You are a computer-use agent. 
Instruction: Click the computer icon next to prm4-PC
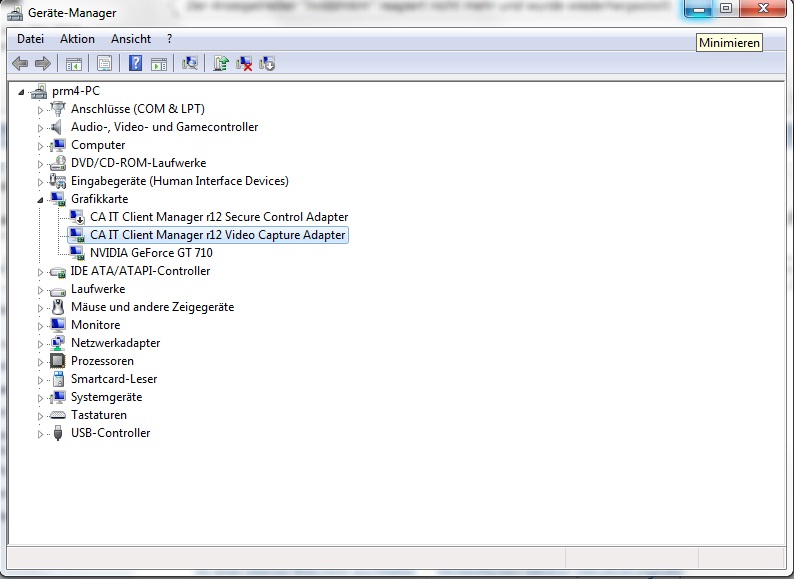[x=39, y=91]
